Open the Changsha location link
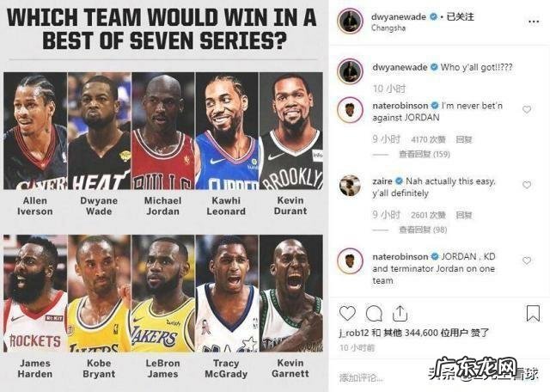 click(x=388, y=28)
